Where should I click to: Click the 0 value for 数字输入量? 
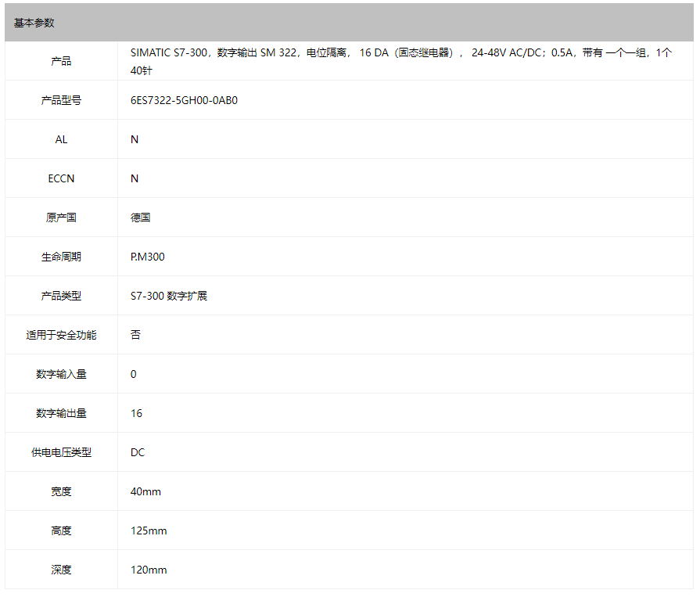tap(134, 374)
